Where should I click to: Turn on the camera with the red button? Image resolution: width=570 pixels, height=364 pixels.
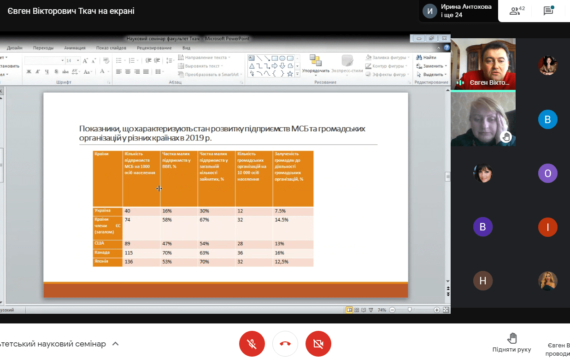[x=318, y=344]
